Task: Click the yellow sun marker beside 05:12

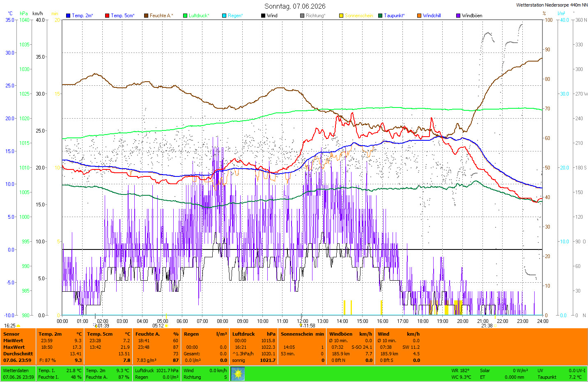Action: click(x=166, y=326)
